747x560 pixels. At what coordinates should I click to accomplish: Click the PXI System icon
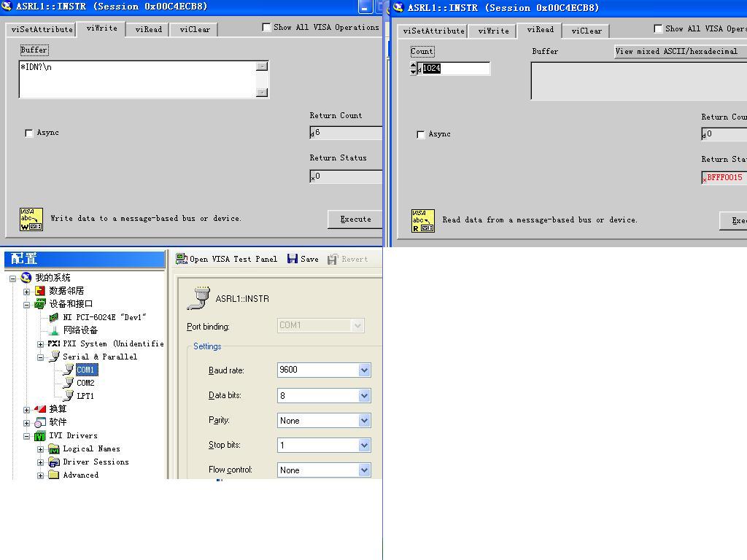(54, 343)
